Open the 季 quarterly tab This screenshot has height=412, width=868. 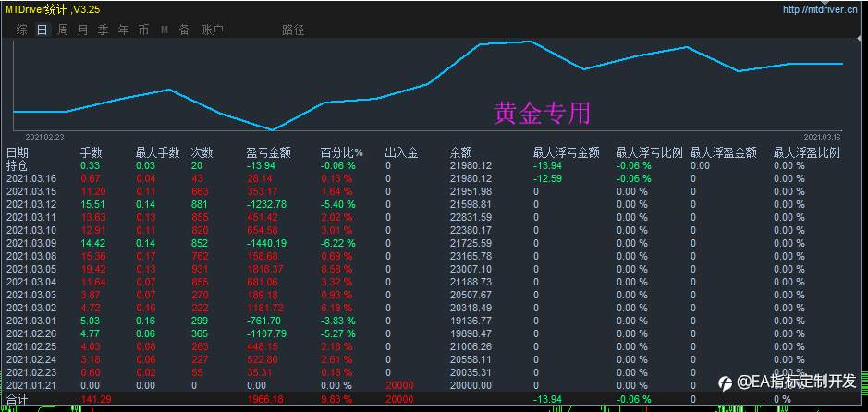tap(103, 30)
